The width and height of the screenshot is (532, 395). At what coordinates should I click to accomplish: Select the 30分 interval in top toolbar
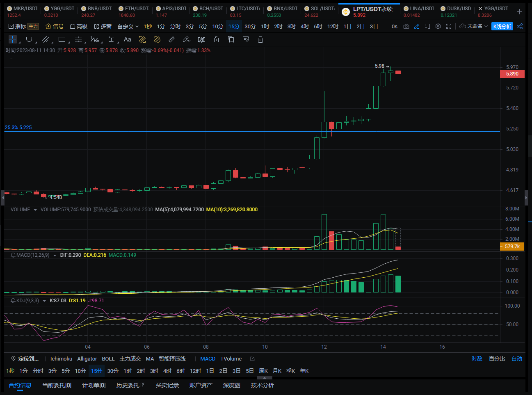(x=250, y=26)
